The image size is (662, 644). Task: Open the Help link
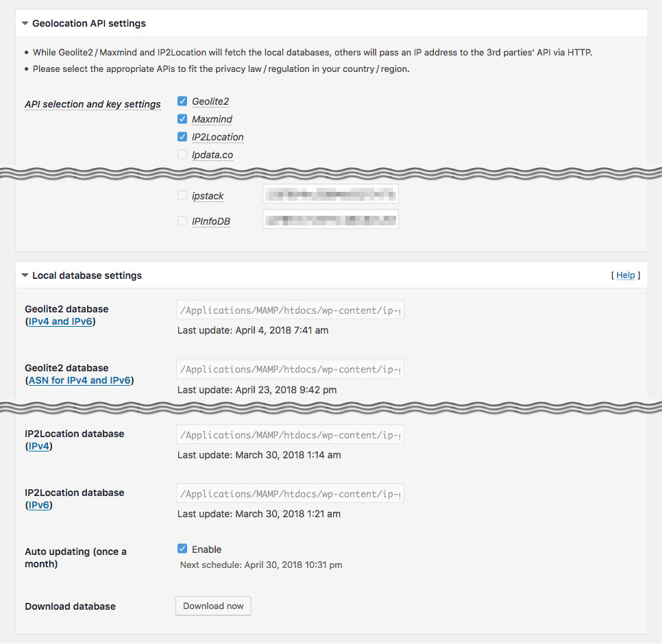[x=625, y=275]
